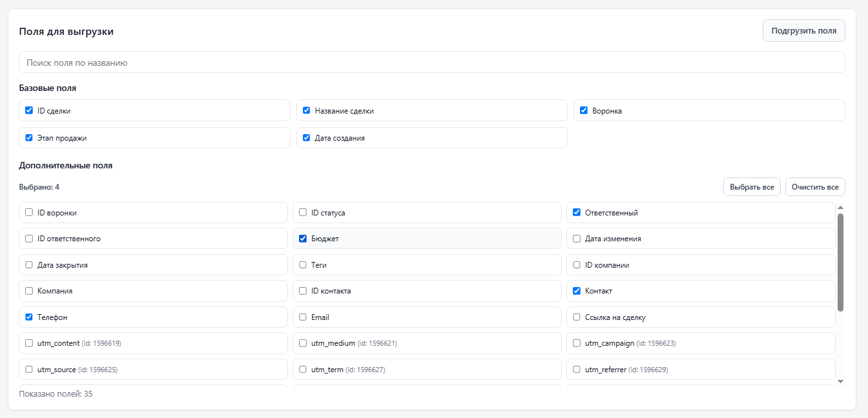The height and width of the screenshot is (418, 868).
Task: Enable the ID статуса checkbox
Action: pyautogui.click(x=303, y=212)
